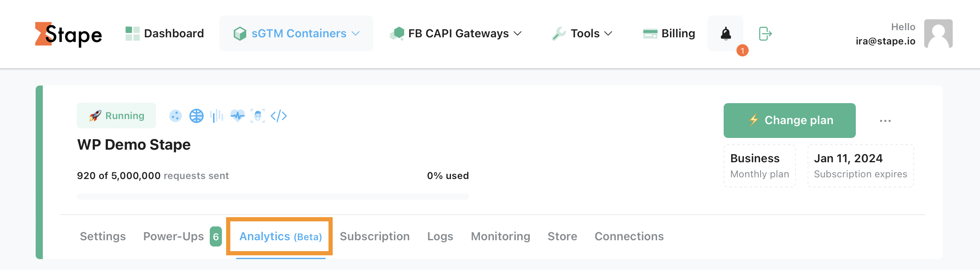
Task: Click the Stape logo
Action: pos(68,34)
